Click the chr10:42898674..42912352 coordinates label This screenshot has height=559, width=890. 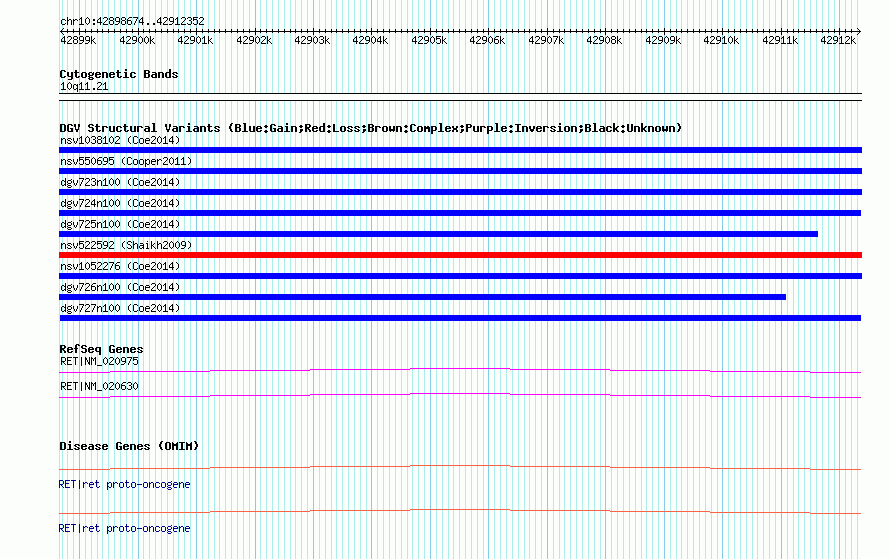click(132, 21)
